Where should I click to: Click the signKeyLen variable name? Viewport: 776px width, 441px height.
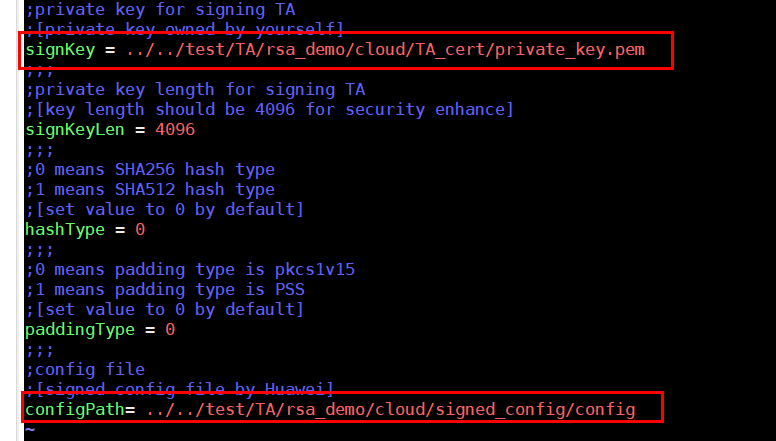click(75, 130)
